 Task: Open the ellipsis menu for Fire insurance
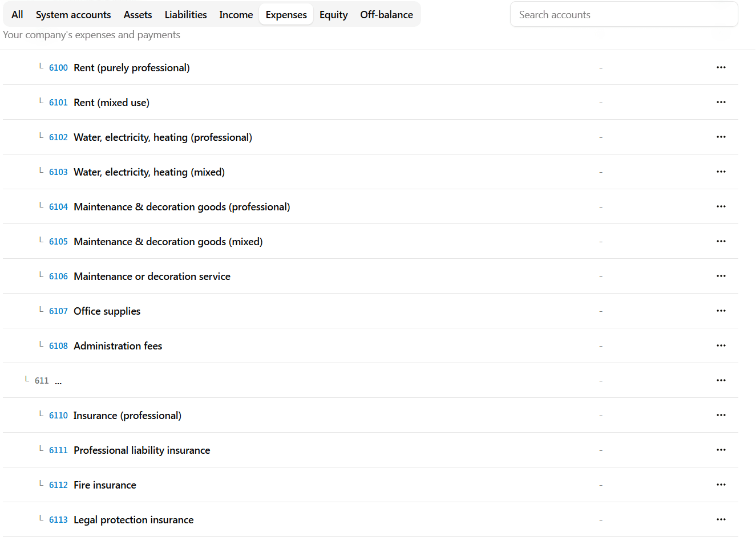coord(721,485)
